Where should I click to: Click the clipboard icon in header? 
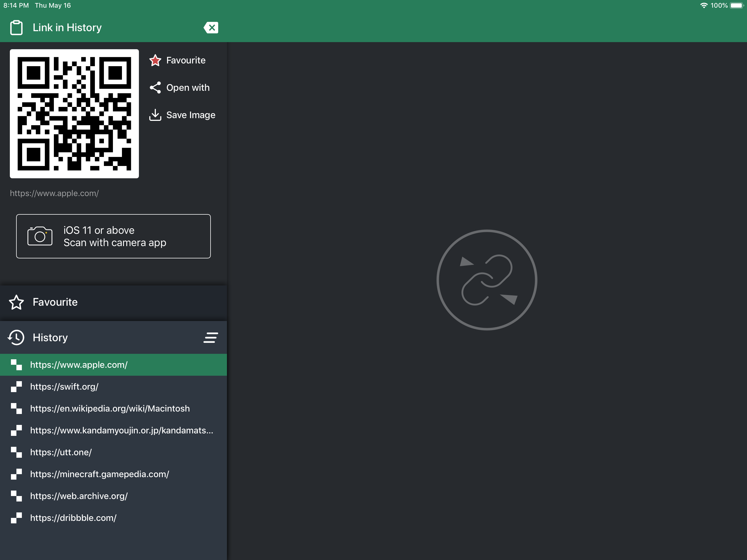[16, 27]
